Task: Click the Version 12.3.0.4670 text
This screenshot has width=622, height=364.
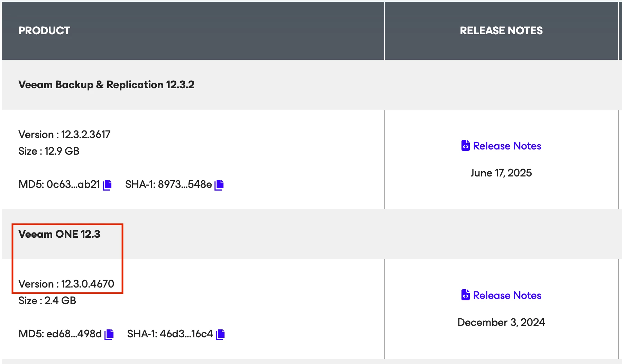Action: [66, 284]
